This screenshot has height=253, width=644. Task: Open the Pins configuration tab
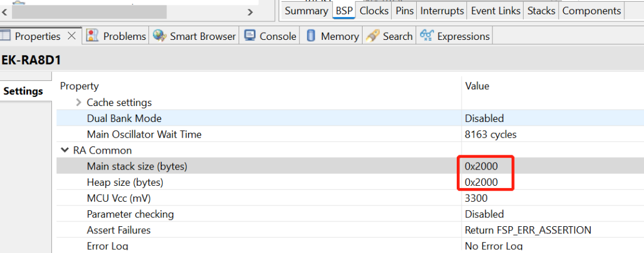404,11
